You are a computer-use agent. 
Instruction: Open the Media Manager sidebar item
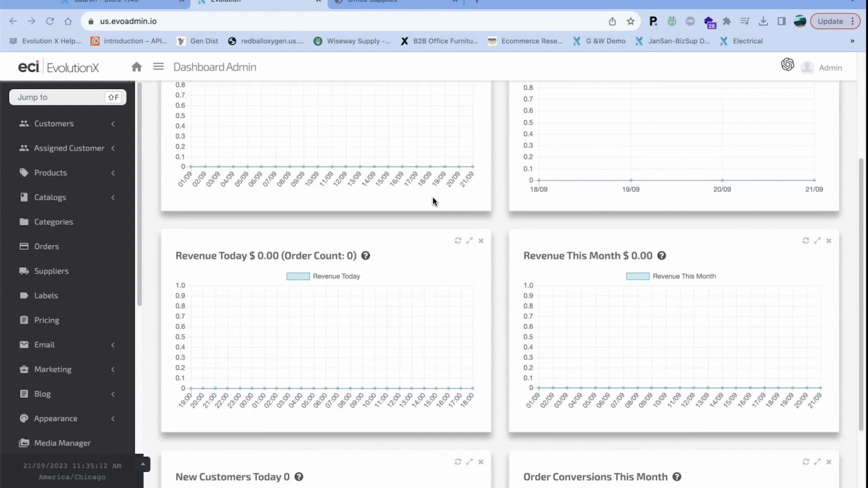coord(62,443)
